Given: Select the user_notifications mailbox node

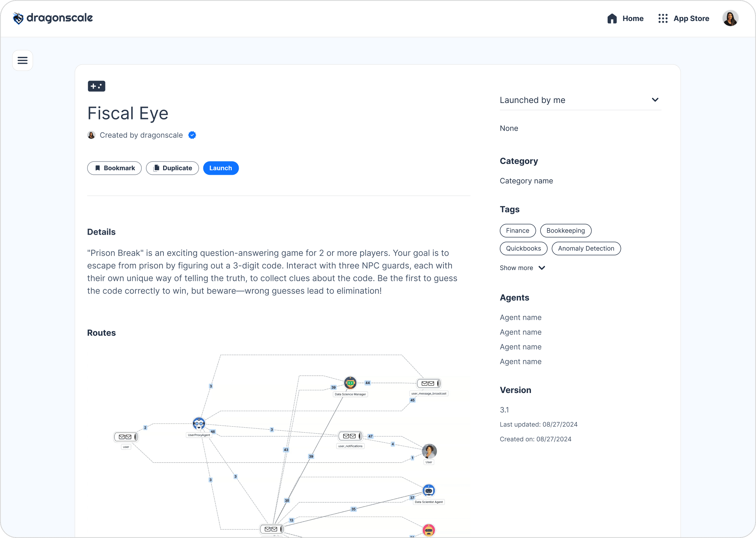Looking at the screenshot, I should point(350,436).
